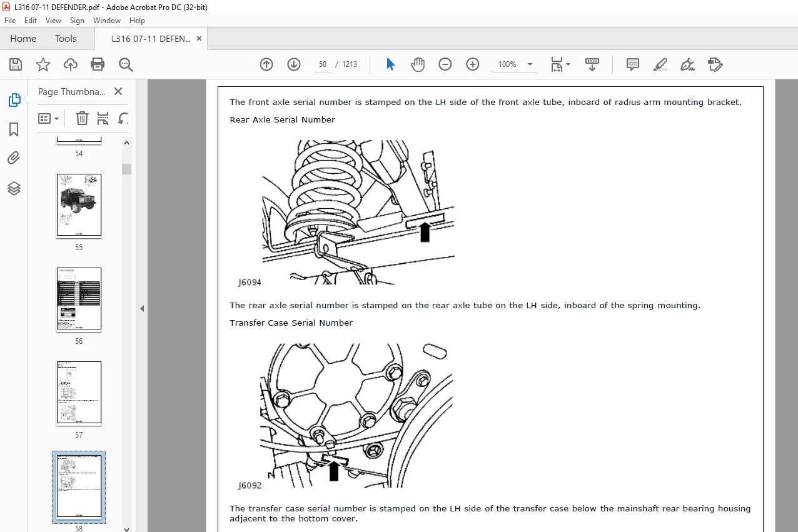Click the J6092 figure label
The height and width of the screenshot is (532, 798).
(250, 486)
